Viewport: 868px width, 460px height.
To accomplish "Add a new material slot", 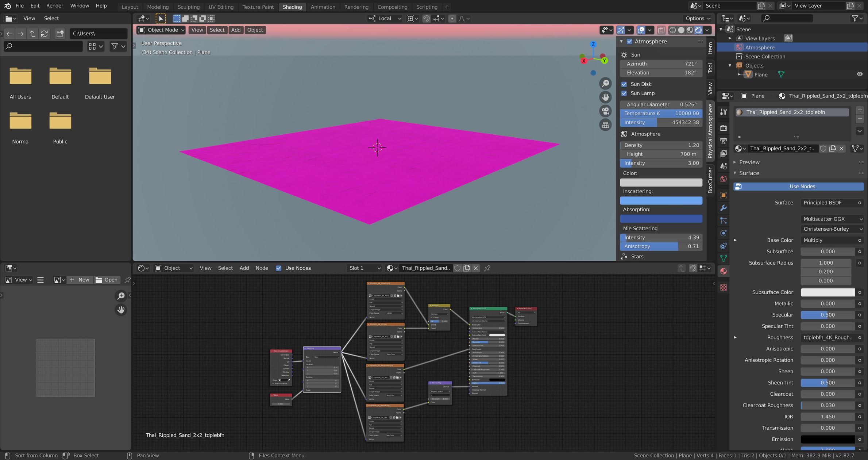I will [x=860, y=110].
